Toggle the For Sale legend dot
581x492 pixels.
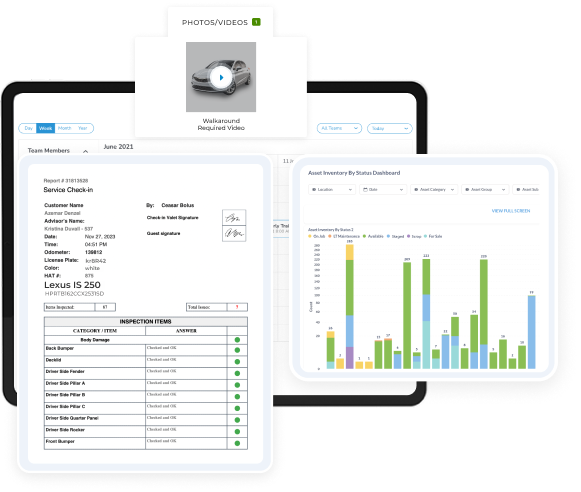[425, 236]
